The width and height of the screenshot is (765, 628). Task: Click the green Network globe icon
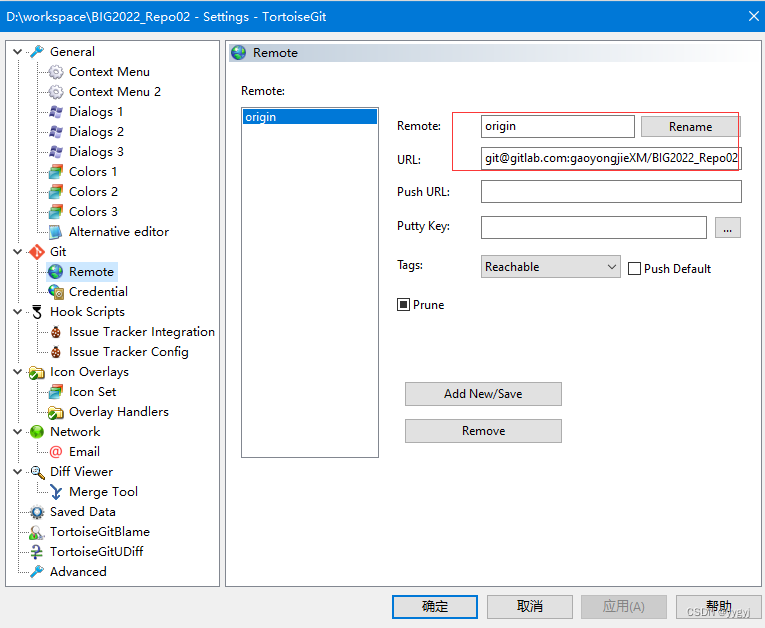point(37,432)
